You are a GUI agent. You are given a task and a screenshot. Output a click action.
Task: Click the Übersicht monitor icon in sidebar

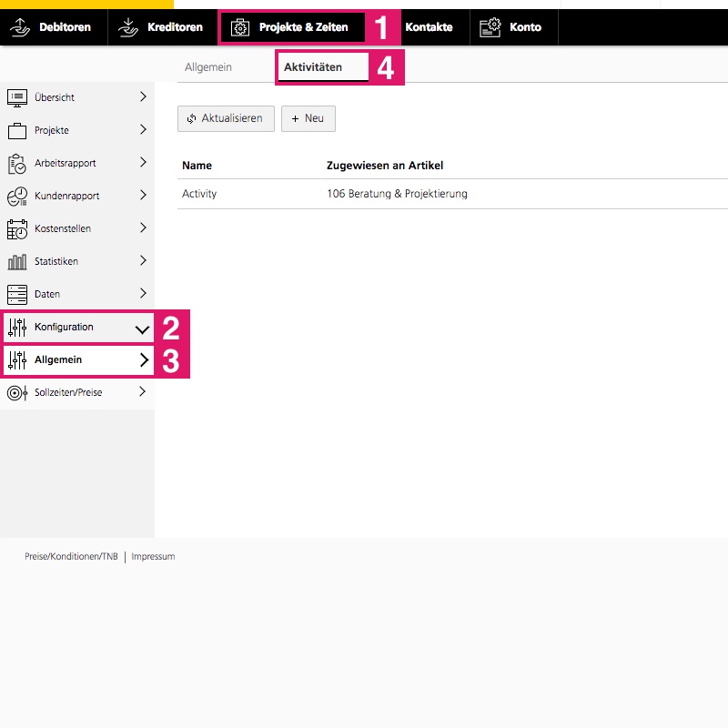click(16, 97)
